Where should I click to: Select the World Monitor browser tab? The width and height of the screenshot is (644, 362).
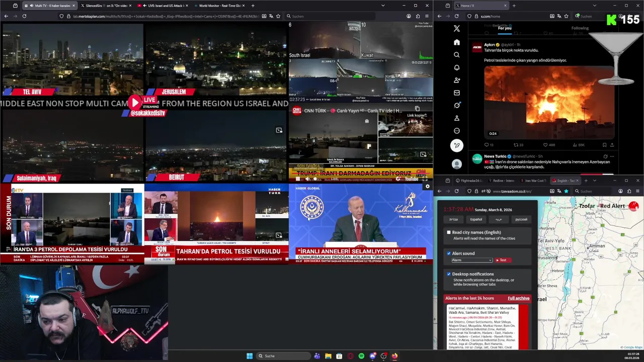pyautogui.click(x=220, y=6)
